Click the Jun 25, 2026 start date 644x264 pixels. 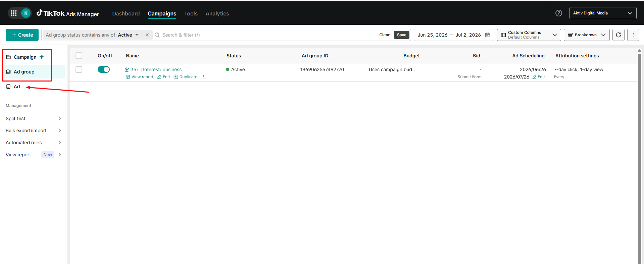click(x=433, y=35)
